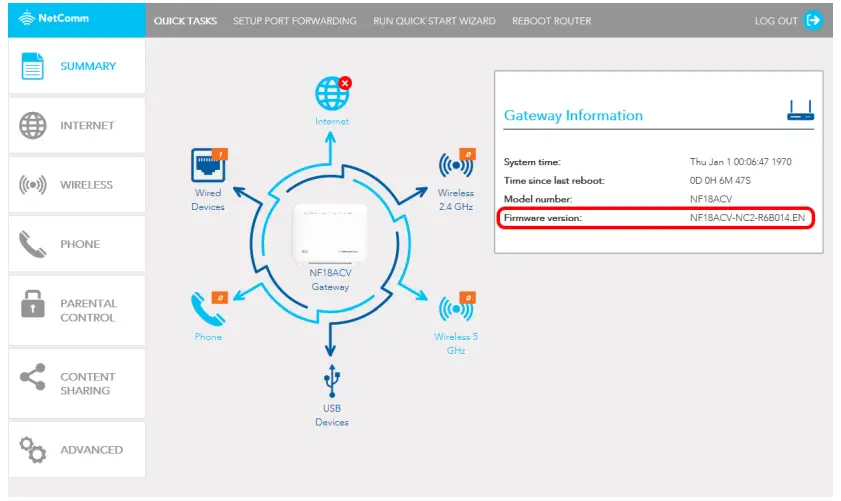Image resolution: width=841 pixels, height=501 pixels.
Task: Click firmware version NF18ACV-NC2-R6B014.EN
Action: click(747, 218)
